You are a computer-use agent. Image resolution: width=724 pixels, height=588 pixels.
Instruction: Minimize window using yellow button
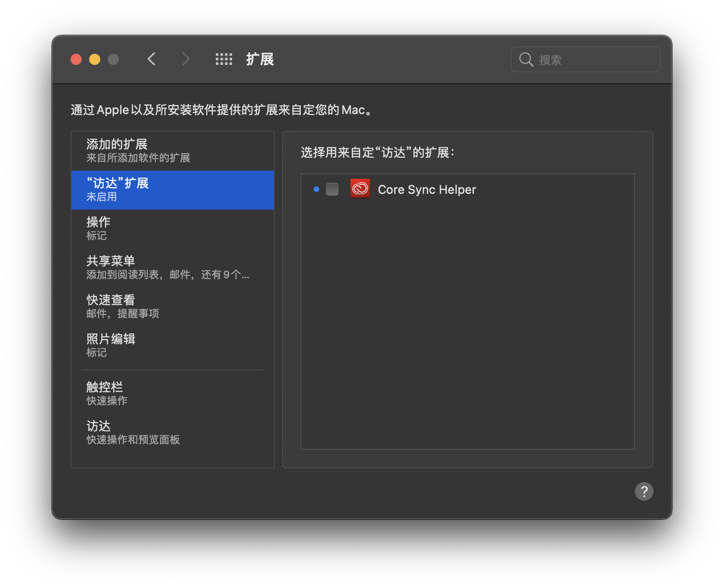point(95,59)
